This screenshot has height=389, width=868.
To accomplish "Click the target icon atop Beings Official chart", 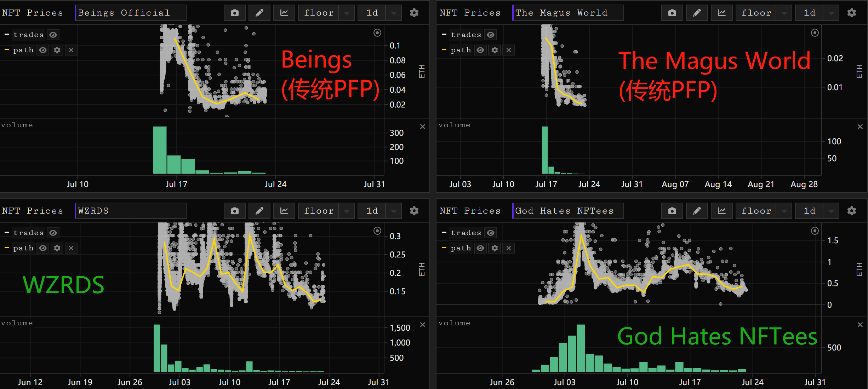I will 377,33.
